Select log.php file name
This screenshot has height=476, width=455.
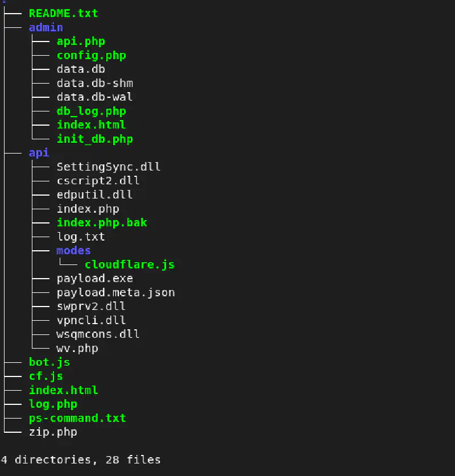tap(53, 404)
